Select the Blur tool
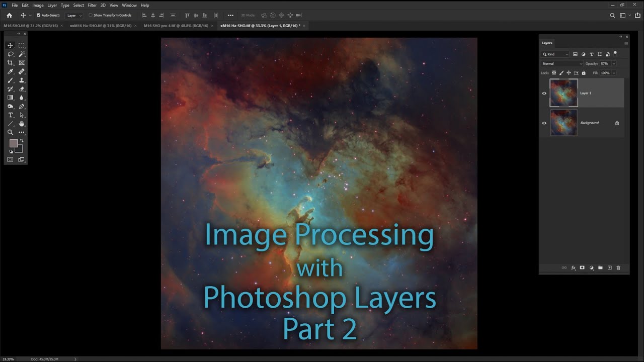The width and height of the screenshot is (644, 362). pos(22,98)
